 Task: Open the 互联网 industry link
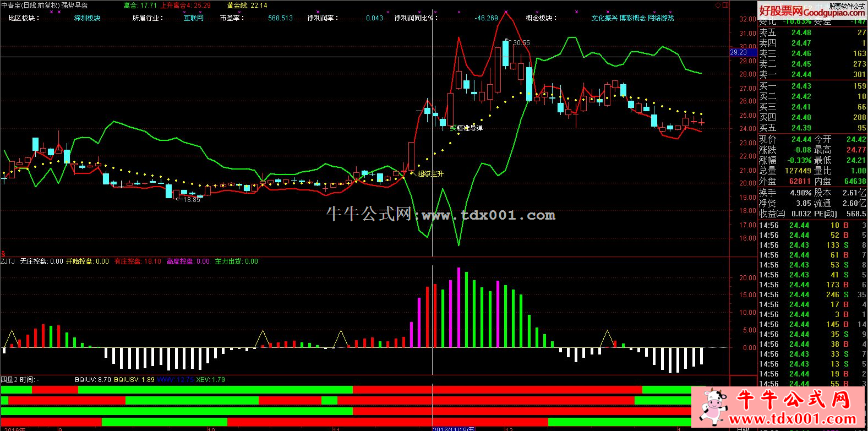click(x=193, y=18)
